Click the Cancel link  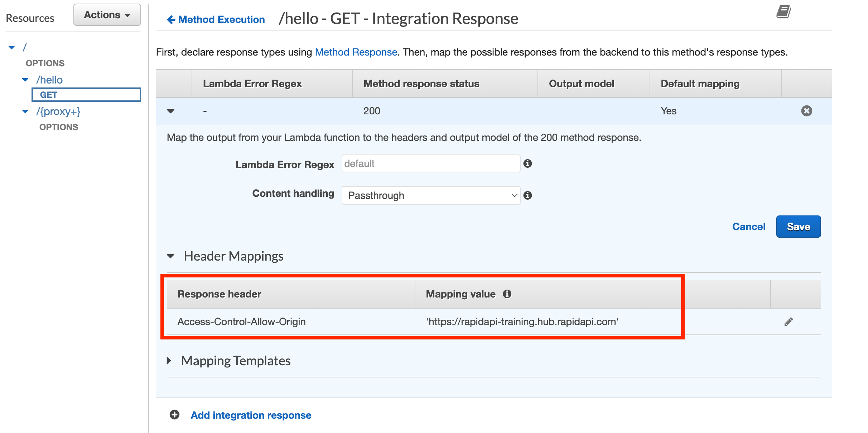pyautogui.click(x=748, y=226)
